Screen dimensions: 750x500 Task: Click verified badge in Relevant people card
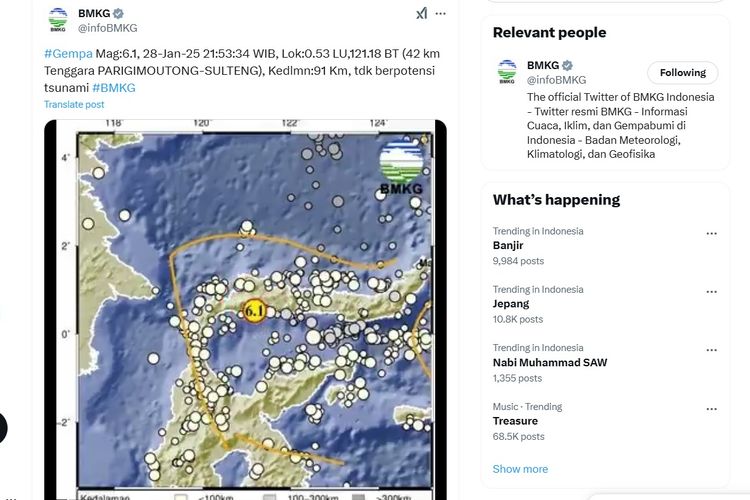(567, 66)
